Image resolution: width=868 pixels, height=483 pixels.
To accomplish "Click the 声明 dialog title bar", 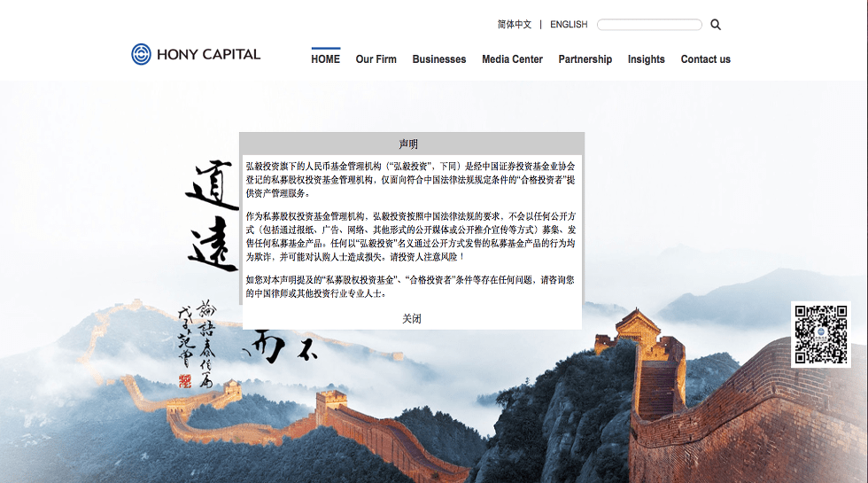I will 408,144.
